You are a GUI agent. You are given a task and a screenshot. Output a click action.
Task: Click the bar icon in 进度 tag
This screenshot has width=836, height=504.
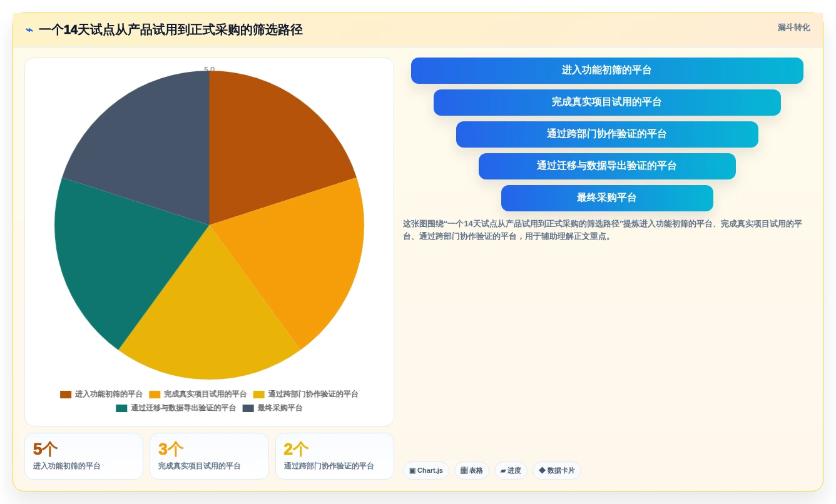[x=503, y=471]
